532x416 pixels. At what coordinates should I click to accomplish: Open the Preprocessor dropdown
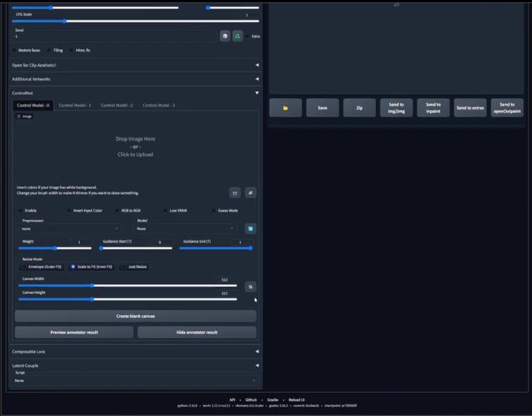[70, 228]
